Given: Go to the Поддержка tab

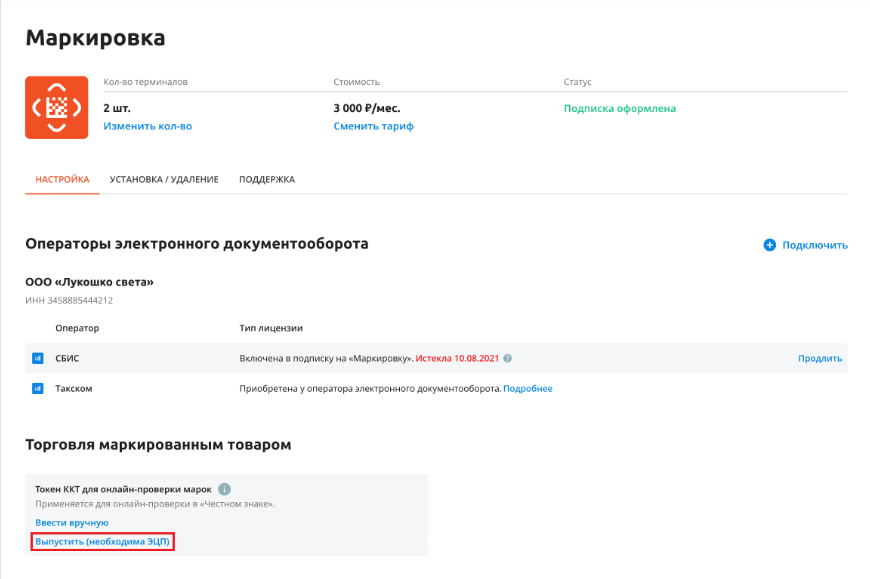Looking at the screenshot, I should [267, 180].
